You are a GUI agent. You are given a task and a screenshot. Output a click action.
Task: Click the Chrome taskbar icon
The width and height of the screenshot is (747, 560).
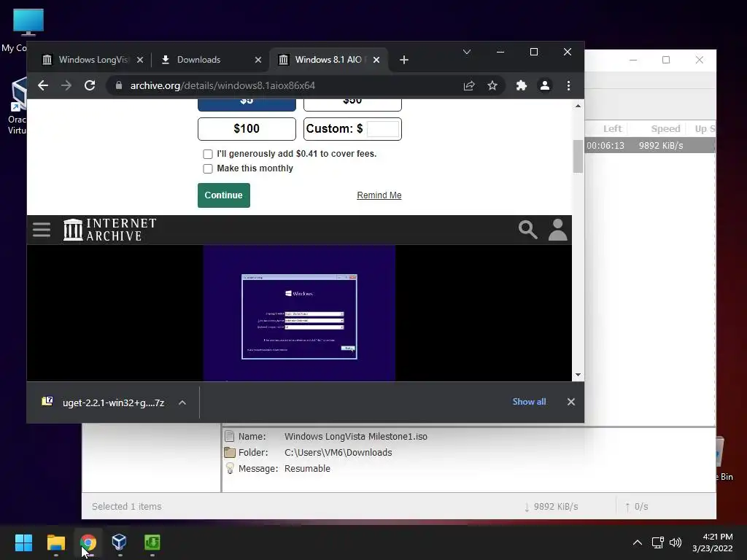88,542
